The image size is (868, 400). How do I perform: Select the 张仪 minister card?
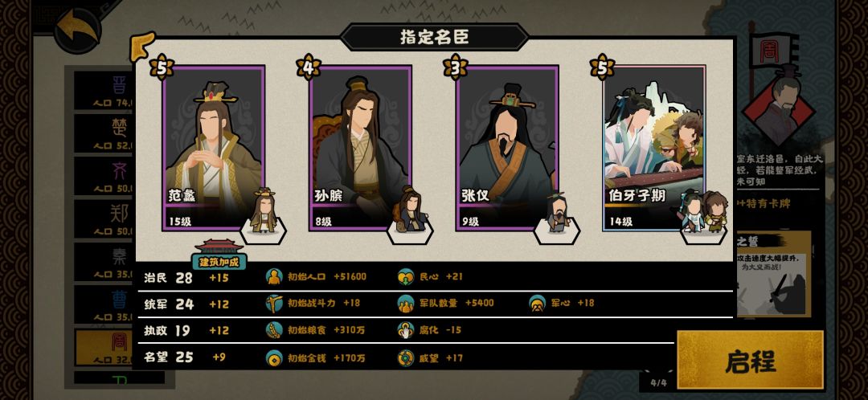coord(507,149)
